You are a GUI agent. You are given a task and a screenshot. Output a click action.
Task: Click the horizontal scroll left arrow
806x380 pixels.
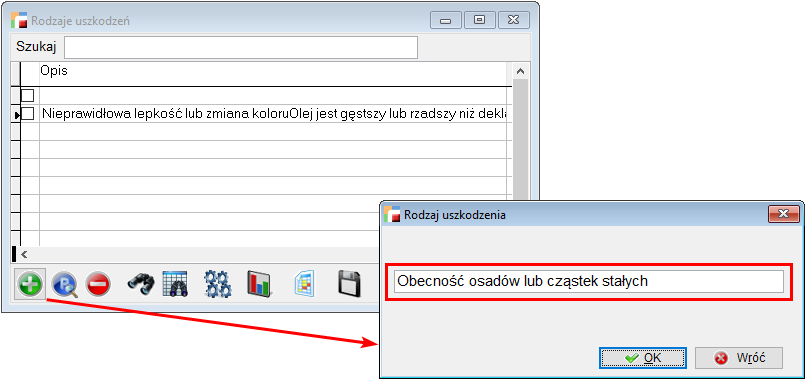pyautogui.click(x=24, y=254)
